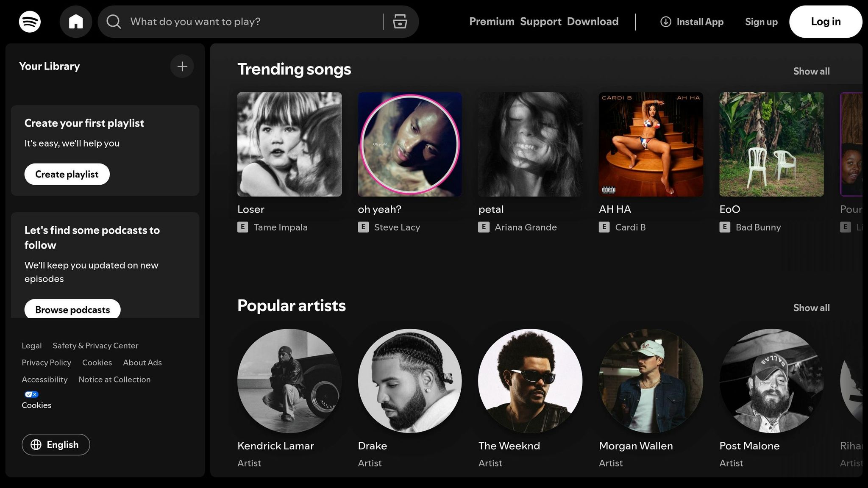This screenshot has height=488, width=868.
Task: Click Cookies text under the privacy toggle
Action: (x=36, y=405)
